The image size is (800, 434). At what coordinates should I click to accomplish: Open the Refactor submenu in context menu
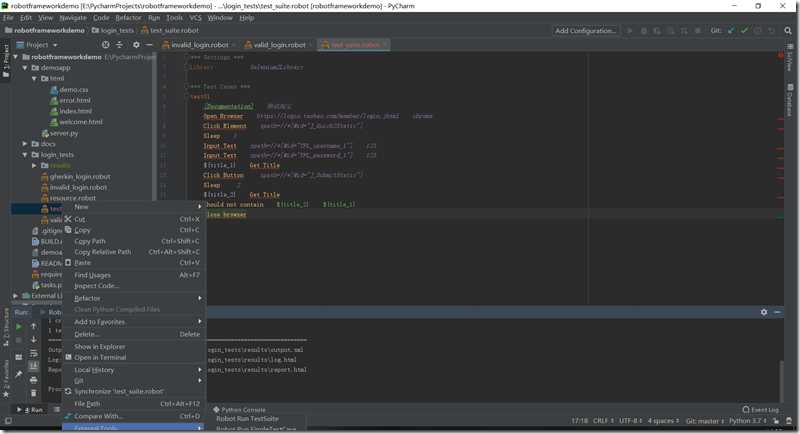[133, 298]
